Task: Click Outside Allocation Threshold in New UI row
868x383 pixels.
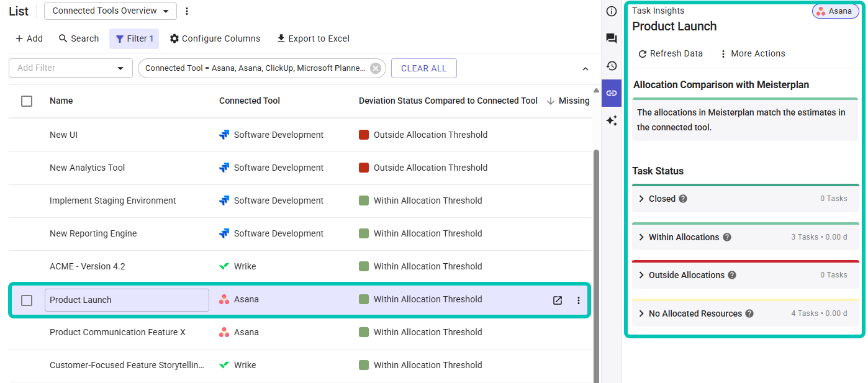Action: click(x=430, y=135)
